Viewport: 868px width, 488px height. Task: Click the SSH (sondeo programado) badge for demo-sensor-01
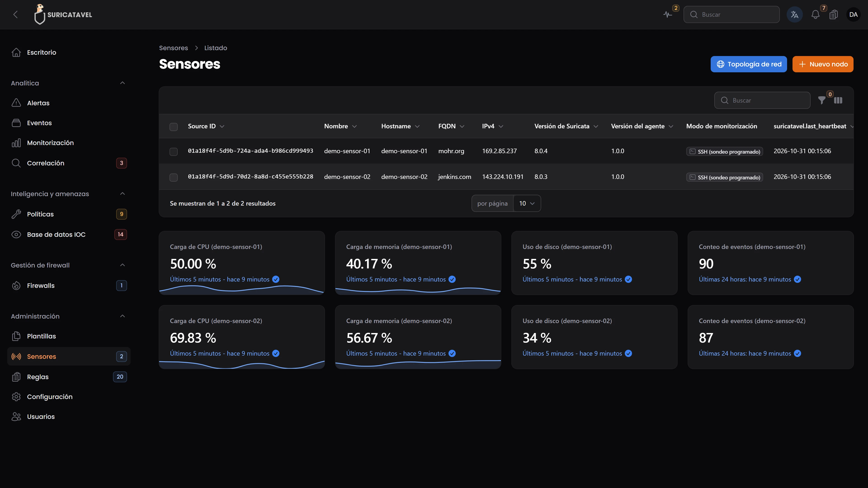pos(724,152)
